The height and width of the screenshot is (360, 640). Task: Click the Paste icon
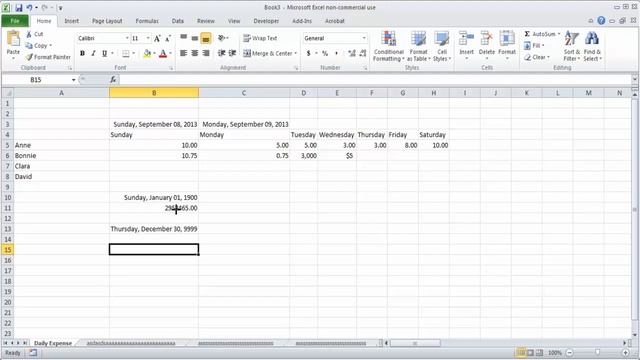coord(13,39)
